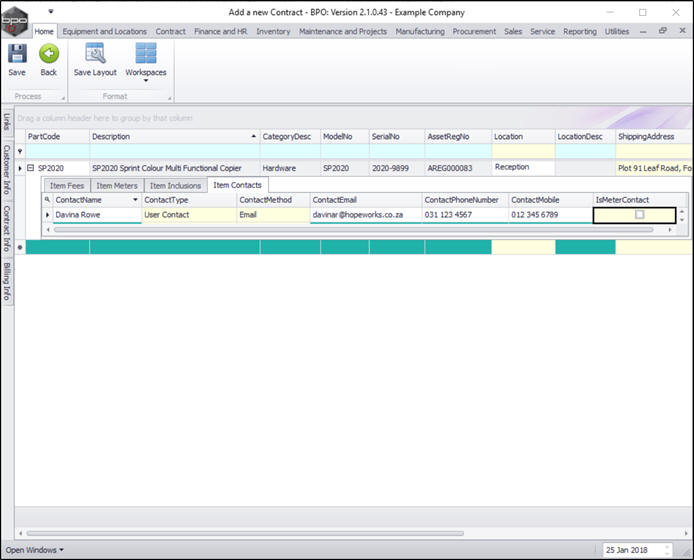Close the inner document window
The height and width of the screenshot is (560, 694).
(682, 31)
